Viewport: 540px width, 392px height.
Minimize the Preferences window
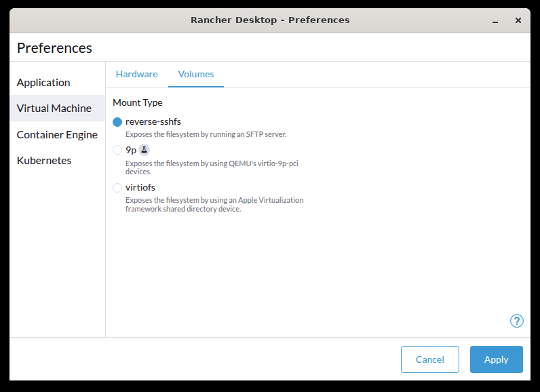pos(496,20)
